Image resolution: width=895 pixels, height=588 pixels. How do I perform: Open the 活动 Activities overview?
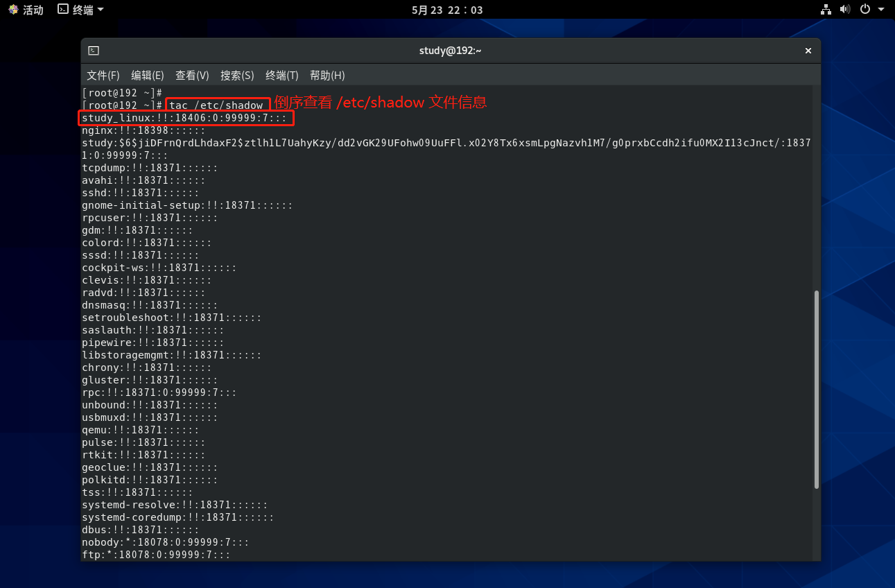pos(26,10)
